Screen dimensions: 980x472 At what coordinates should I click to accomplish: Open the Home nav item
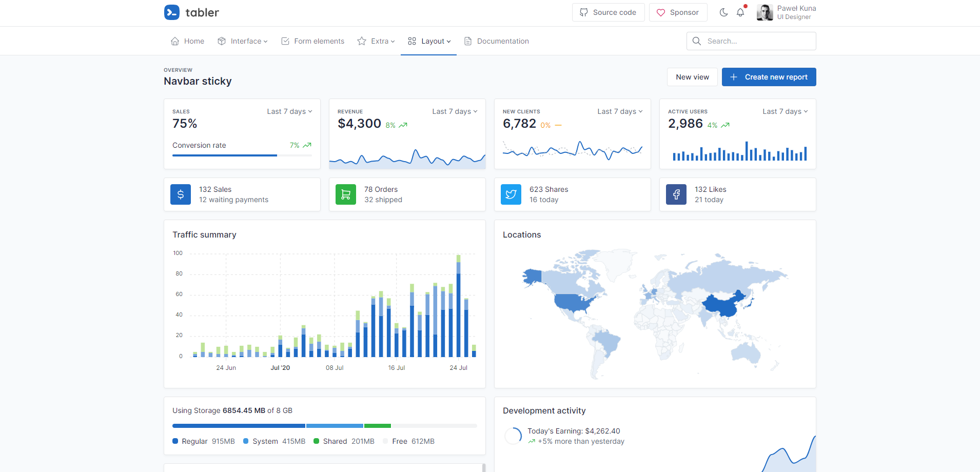(187, 41)
